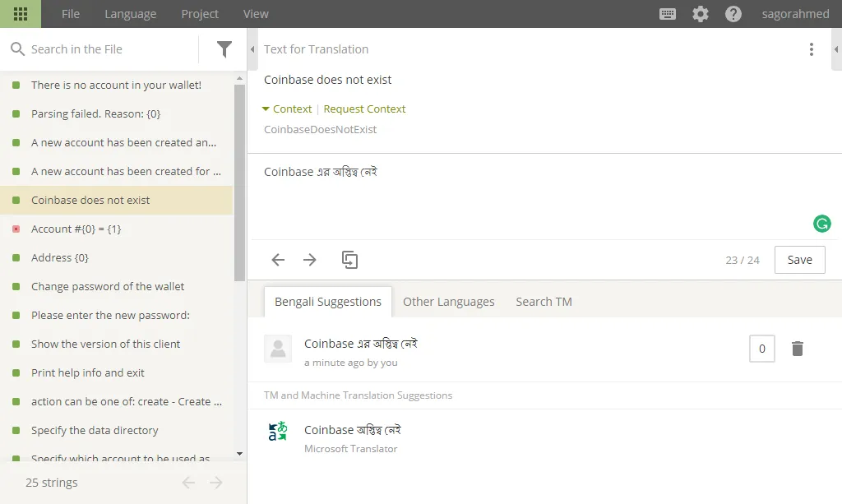Open the three-dot options menu
842x504 pixels.
[812, 49]
